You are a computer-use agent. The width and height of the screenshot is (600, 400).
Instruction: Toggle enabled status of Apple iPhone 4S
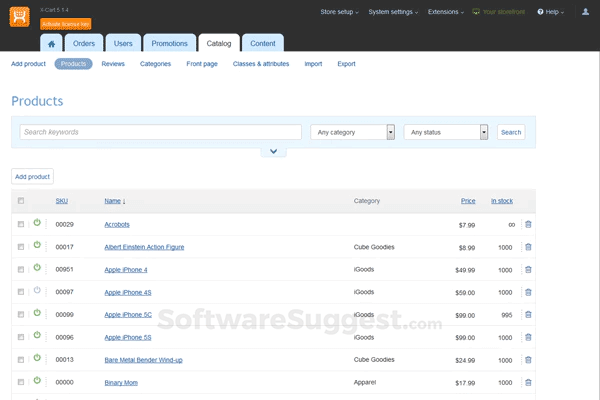pyautogui.click(x=37, y=291)
